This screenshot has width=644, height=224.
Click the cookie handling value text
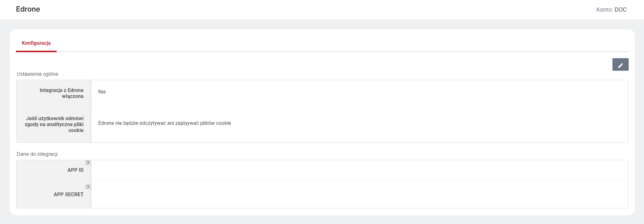[164, 123]
